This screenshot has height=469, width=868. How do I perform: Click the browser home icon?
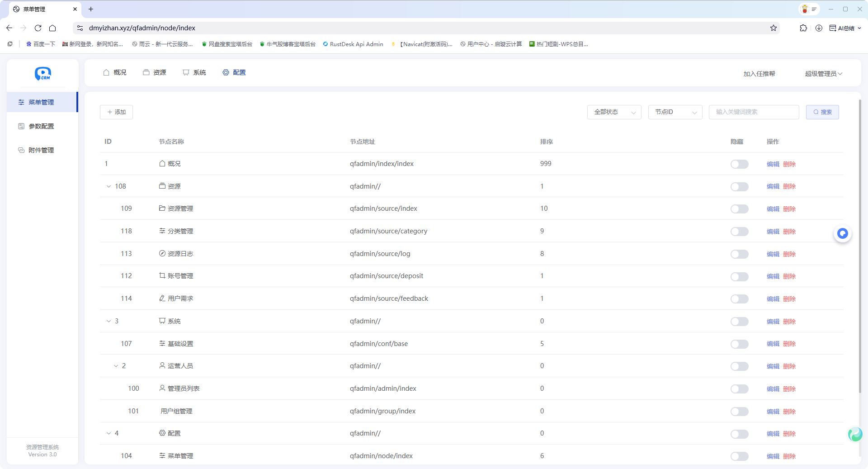(52, 28)
